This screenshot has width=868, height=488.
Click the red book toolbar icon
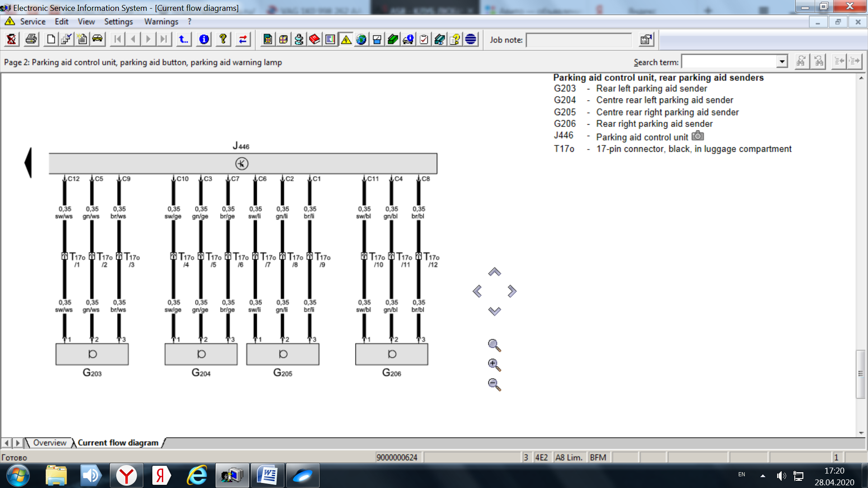(315, 40)
